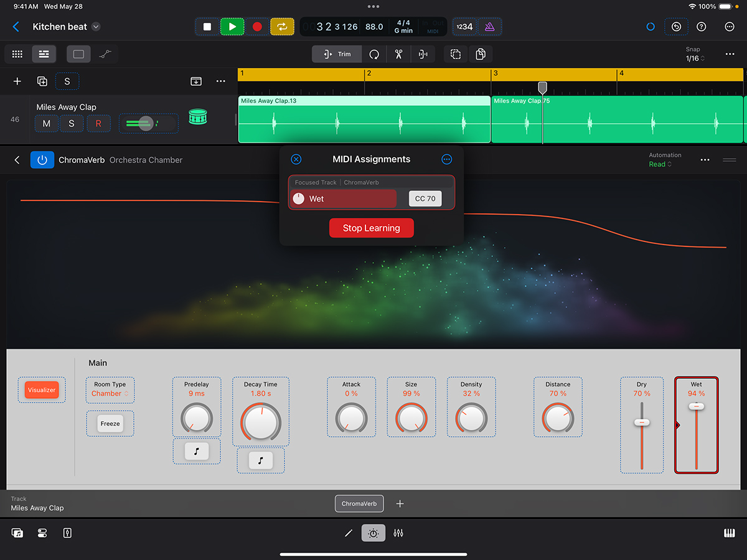Tap the Predelay knob

[197, 418]
